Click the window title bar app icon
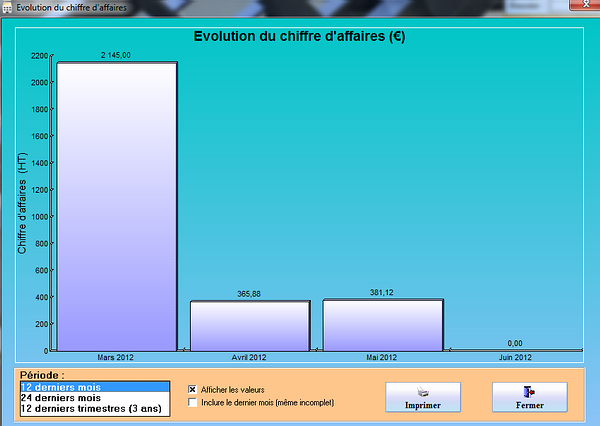 (x=7, y=8)
